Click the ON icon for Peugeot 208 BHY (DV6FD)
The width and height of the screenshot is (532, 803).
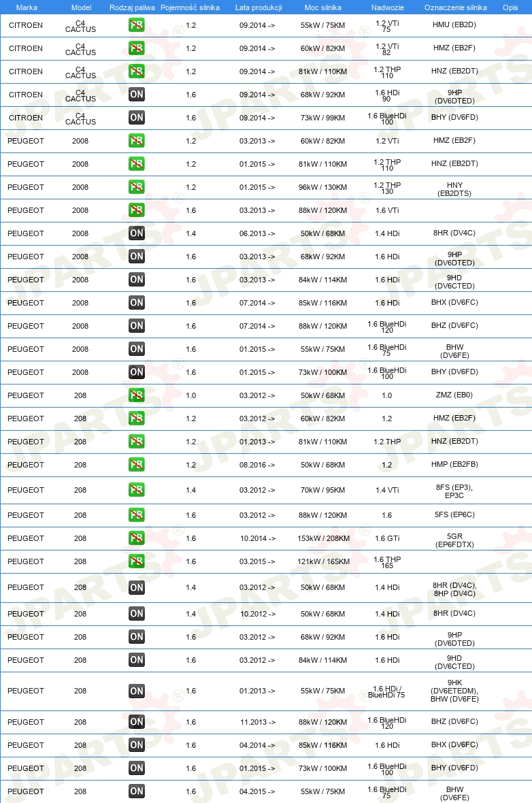click(136, 768)
